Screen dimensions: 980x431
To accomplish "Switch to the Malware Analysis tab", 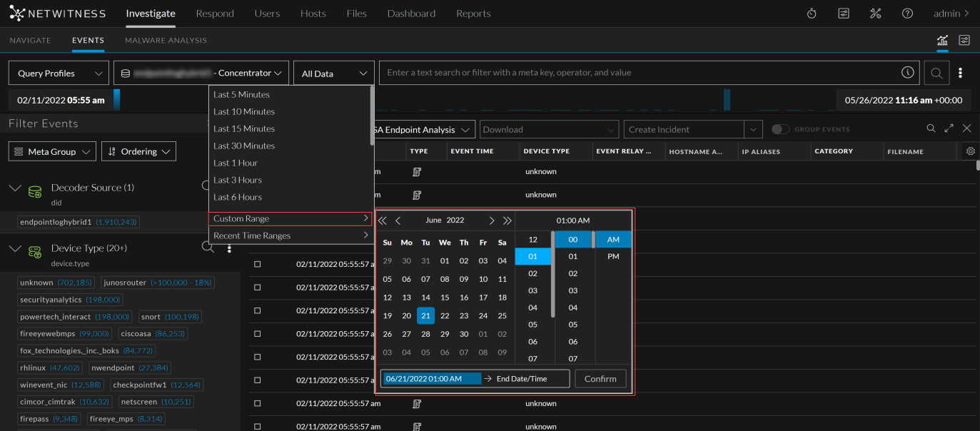I will tap(166, 41).
